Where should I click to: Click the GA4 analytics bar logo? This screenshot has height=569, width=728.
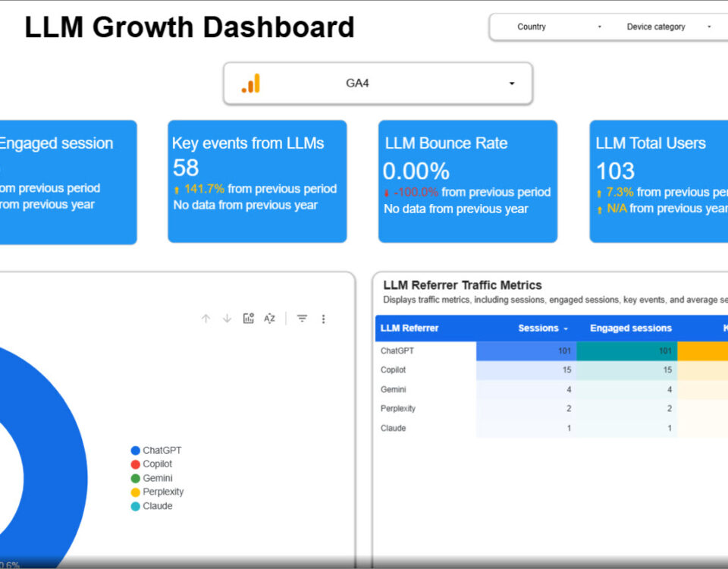(x=251, y=83)
